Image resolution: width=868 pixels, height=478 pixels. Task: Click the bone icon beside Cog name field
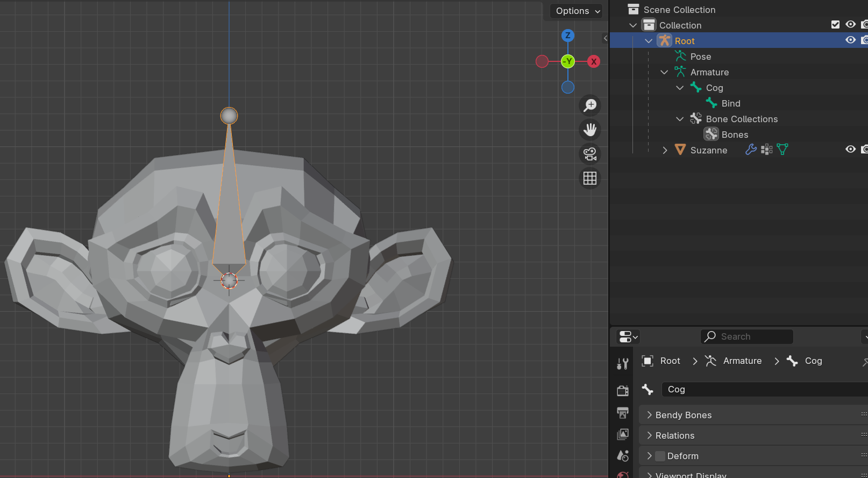[x=648, y=389]
